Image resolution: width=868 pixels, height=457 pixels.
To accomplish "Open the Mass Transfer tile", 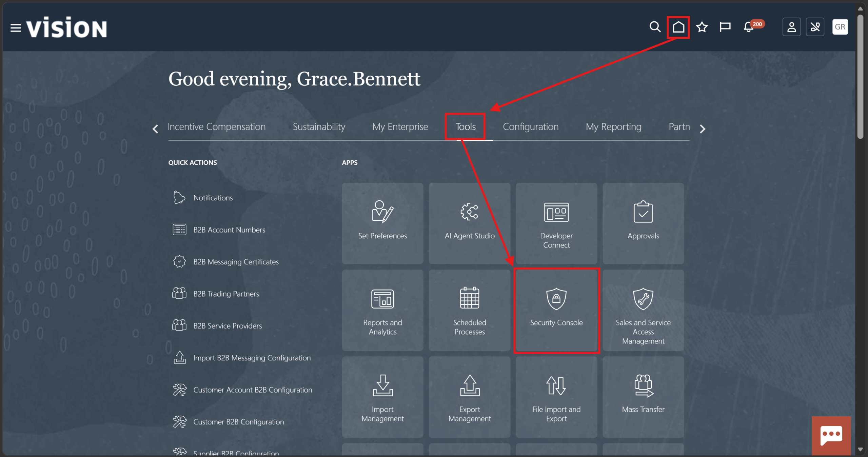I will tap(643, 397).
